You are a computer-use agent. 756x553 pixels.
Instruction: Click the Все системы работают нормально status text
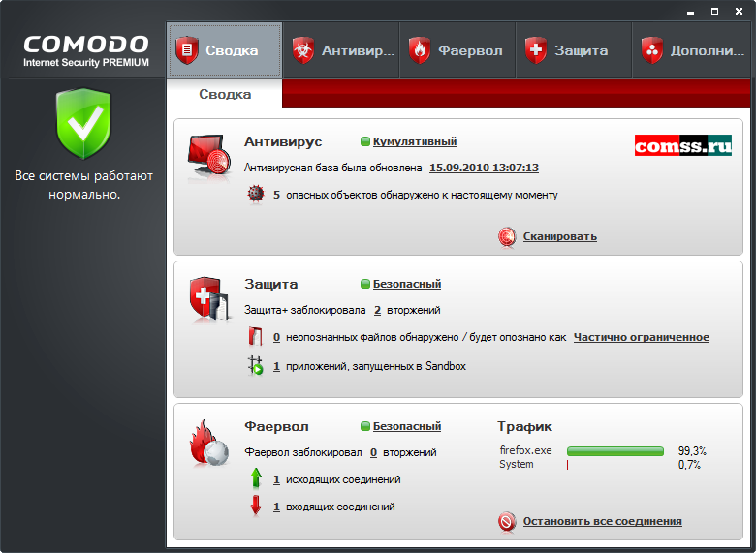[84, 185]
